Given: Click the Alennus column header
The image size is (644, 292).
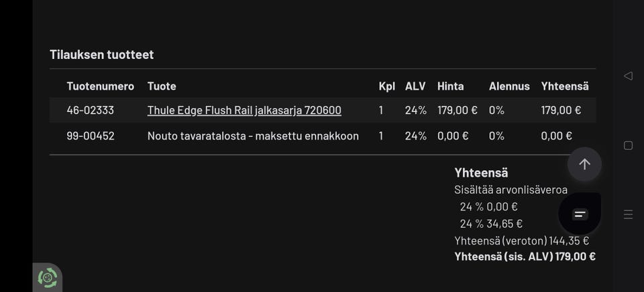Looking at the screenshot, I should (x=509, y=86).
